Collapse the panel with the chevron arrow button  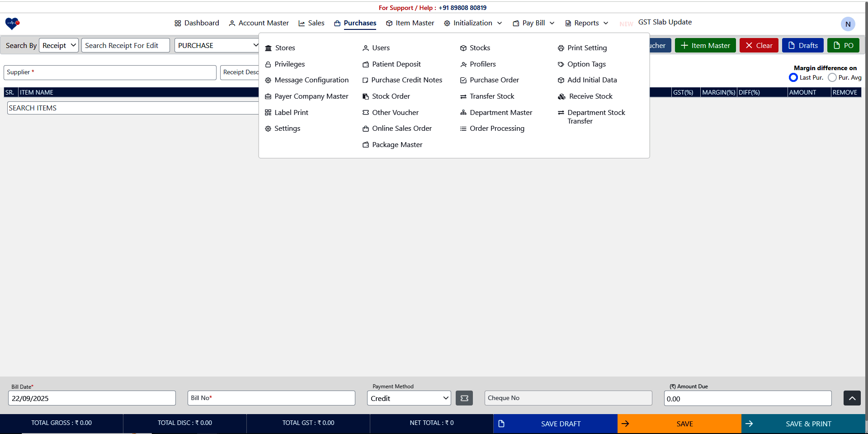[x=852, y=398]
